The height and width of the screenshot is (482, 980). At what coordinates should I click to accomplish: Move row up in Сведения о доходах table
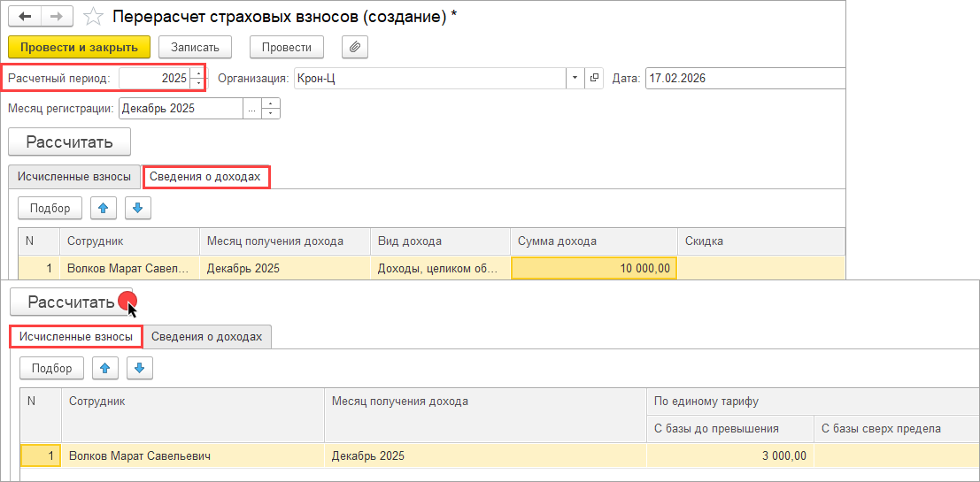106,208
